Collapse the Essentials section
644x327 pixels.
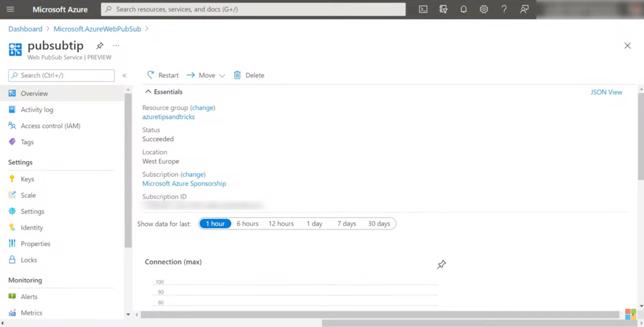[x=164, y=92]
